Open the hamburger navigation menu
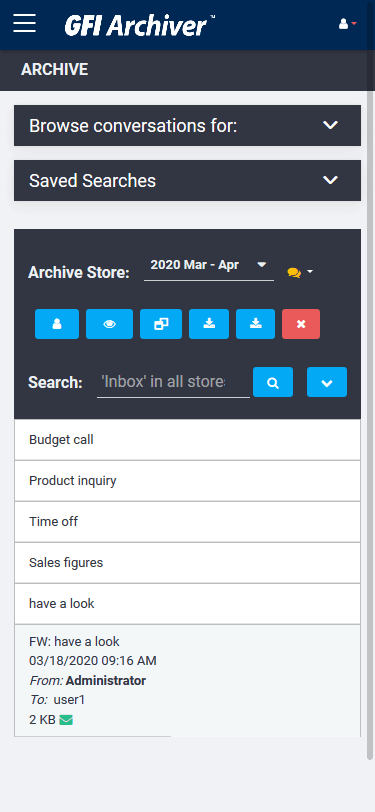375x812 pixels. pyautogui.click(x=24, y=23)
